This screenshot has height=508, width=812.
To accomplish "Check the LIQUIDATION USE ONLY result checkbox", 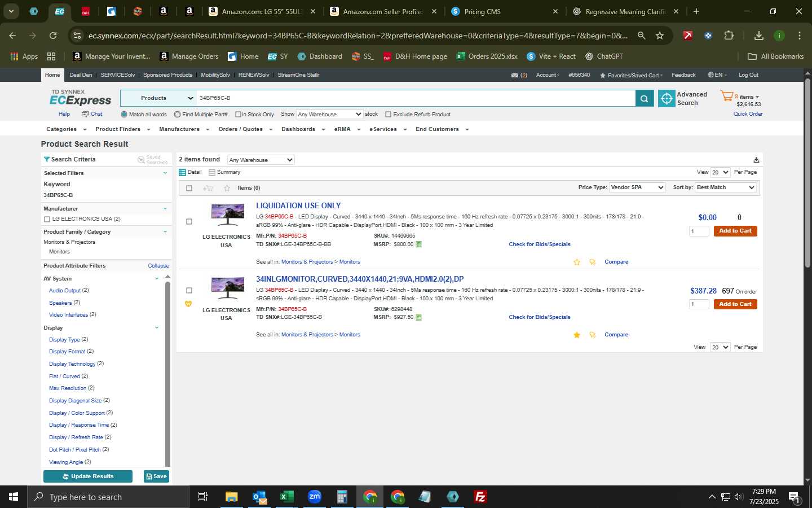I will [x=189, y=221].
